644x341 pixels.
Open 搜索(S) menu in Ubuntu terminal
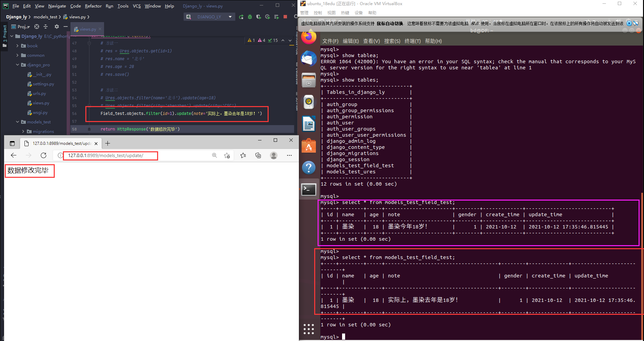(x=392, y=41)
